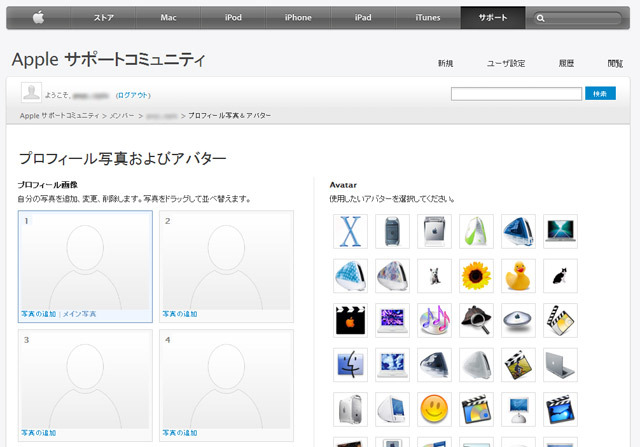Viewport: 640px width, 447px height.
Task: Click 写真の追加 under photo slot 2
Action: (x=180, y=314)
